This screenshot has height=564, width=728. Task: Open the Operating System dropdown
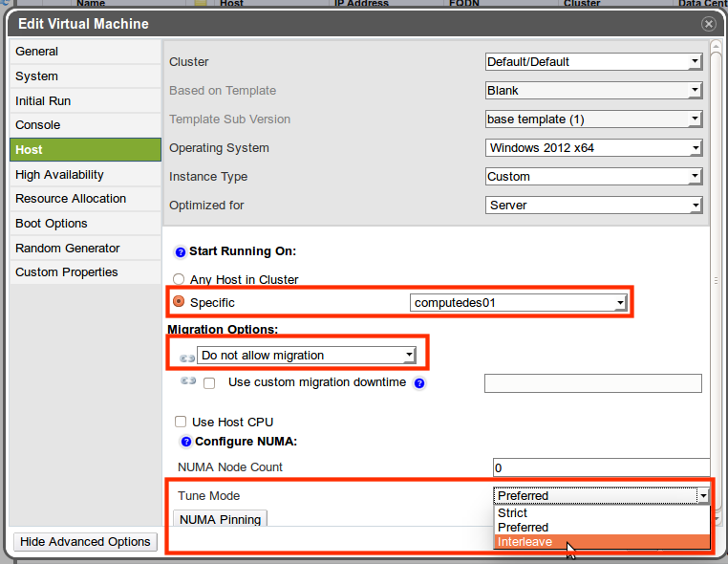point(594,148)
